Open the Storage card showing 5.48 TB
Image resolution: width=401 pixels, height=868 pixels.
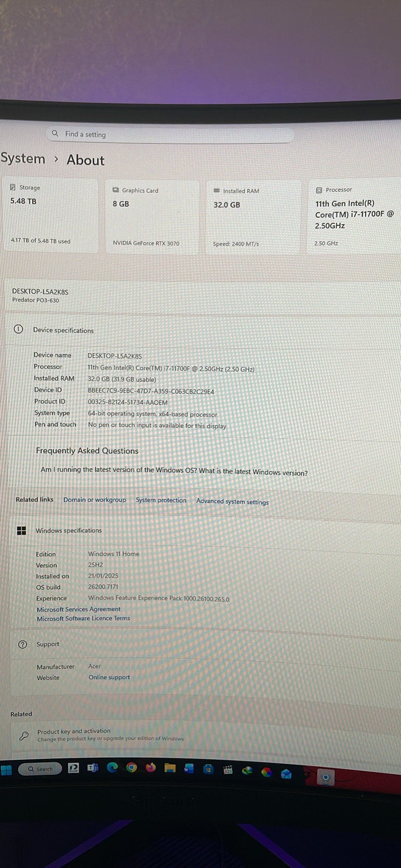click(x=50, y=215)
